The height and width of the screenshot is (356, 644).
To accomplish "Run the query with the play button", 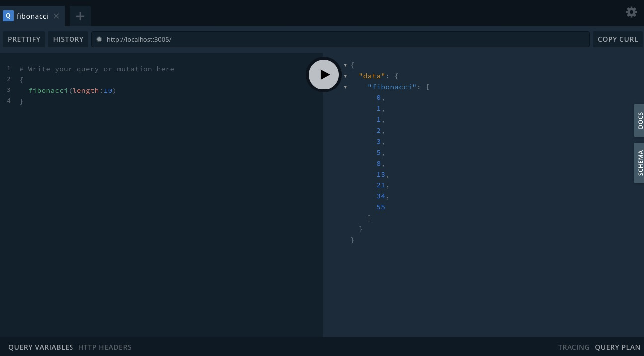I will pos(324,75).
